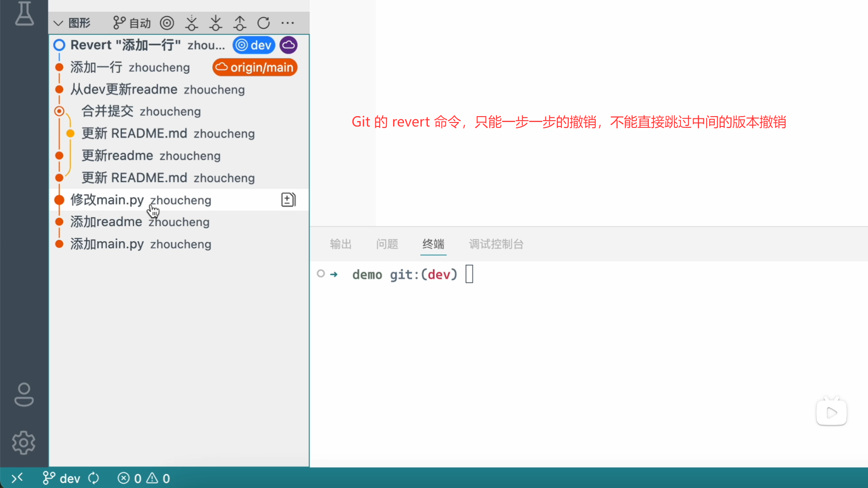Open the Manage gear icon
This screenshot has width=868, height=488.
click(x=24, y=442)
